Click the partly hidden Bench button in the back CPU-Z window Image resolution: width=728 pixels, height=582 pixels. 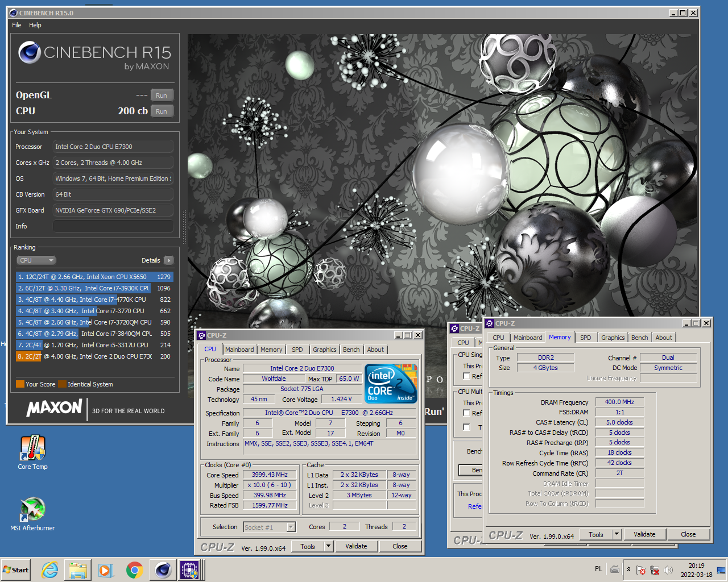click(471, 470)
